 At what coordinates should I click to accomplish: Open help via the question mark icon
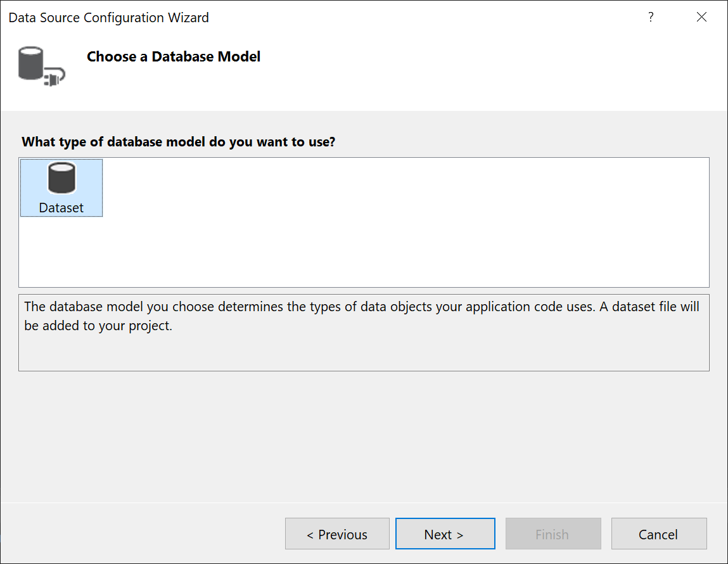651,17
